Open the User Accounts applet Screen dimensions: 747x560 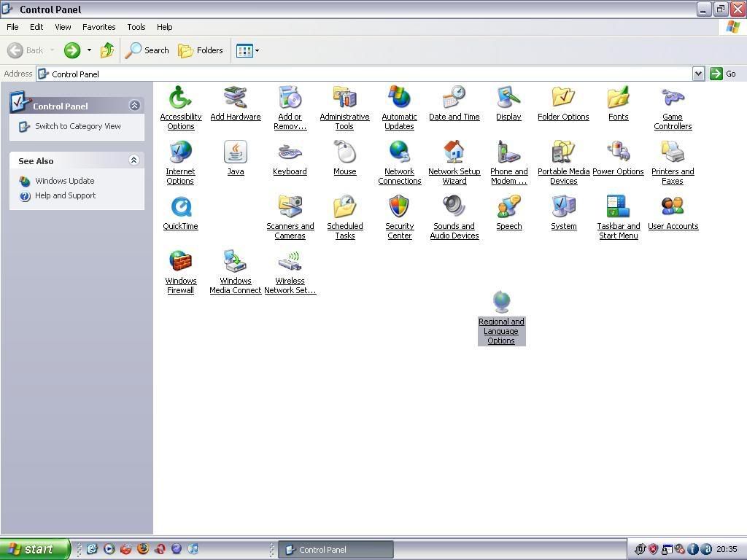pyautogui.click(x=673, y=207)
